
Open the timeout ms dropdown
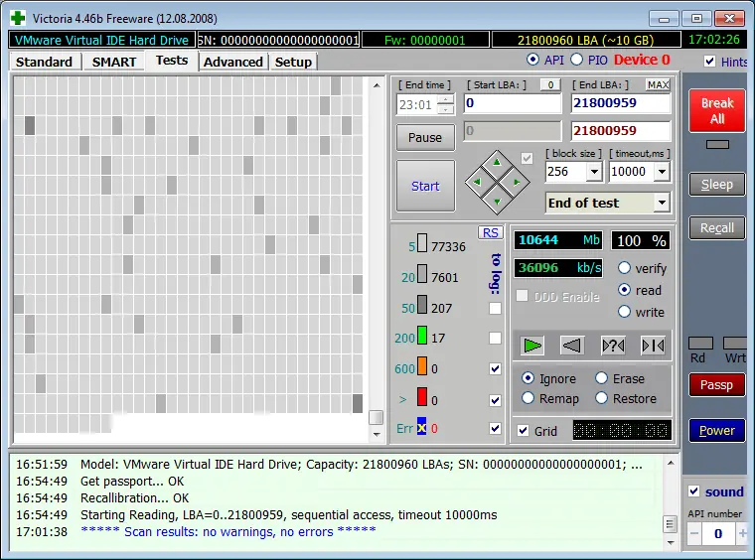662,171
